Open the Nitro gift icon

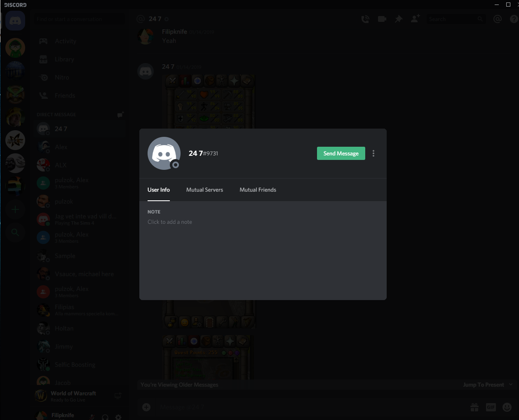(x=474, y=407)
